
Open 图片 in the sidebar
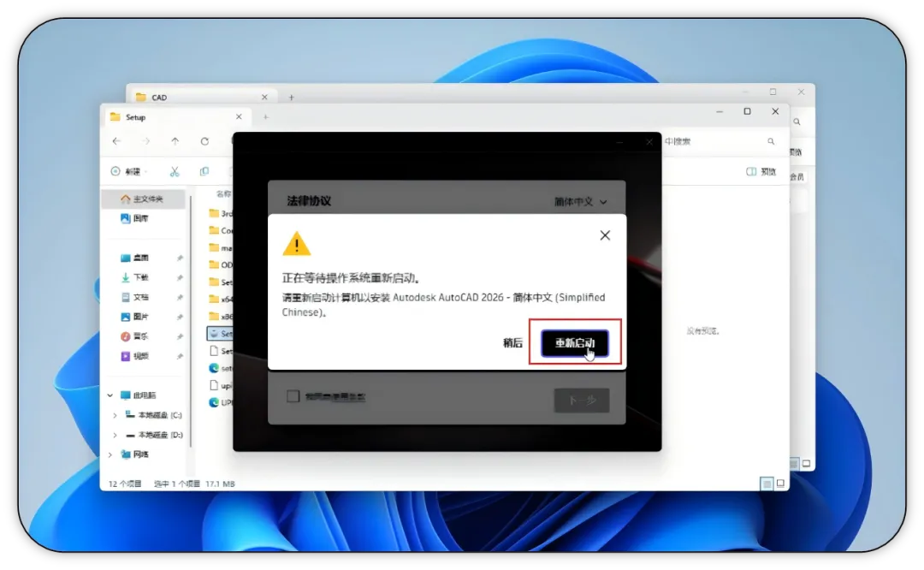click(x=135, y=318)
